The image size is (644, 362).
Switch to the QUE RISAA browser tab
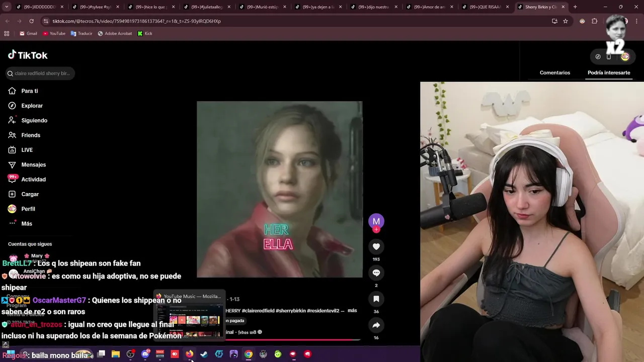pos(485,7)
